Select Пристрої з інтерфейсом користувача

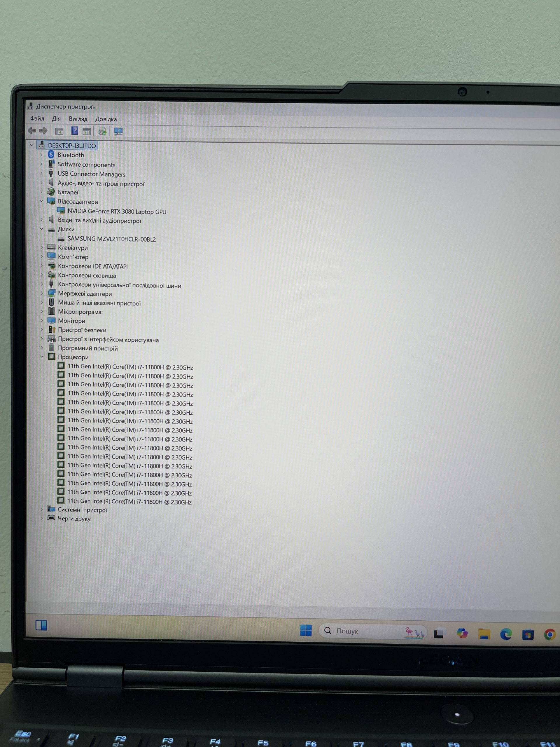click(108, 339)
